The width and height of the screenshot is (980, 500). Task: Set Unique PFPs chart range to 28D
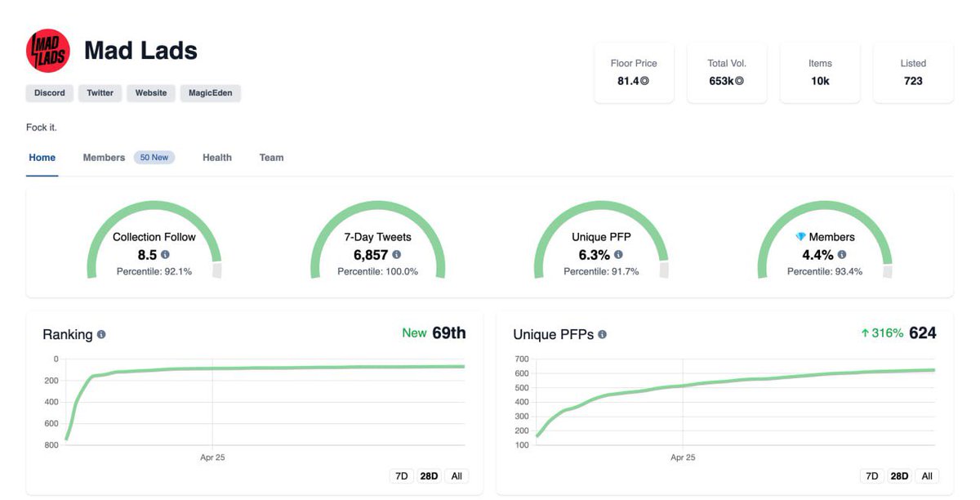(x=899, y=475)
